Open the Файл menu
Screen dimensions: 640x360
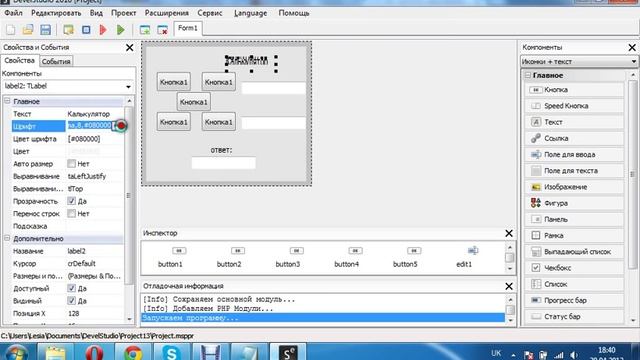click(13, 13)
